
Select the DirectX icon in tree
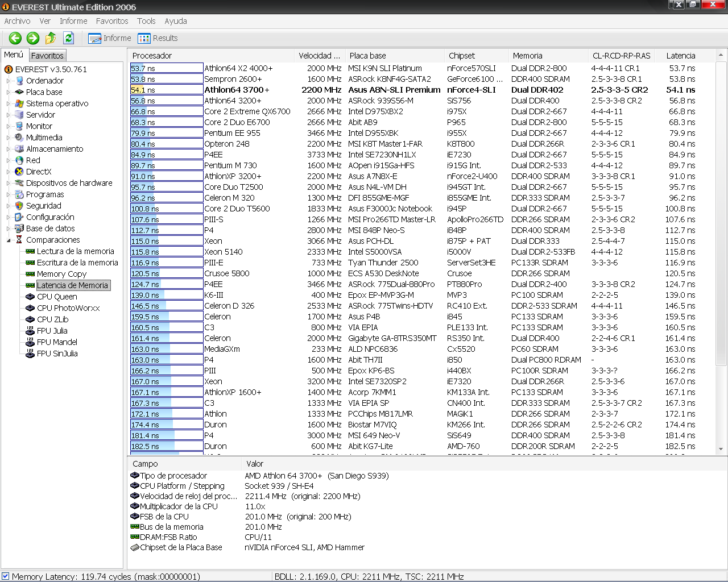click(19, 172)
